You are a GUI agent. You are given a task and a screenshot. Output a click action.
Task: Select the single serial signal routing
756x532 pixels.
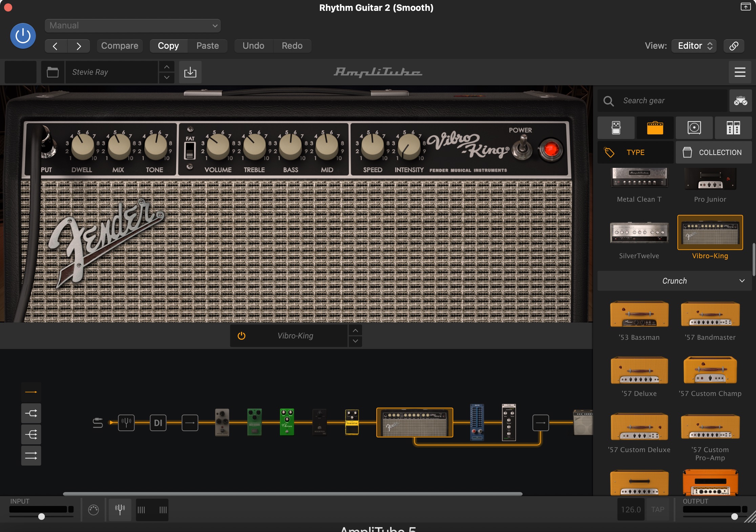(31, 392)
